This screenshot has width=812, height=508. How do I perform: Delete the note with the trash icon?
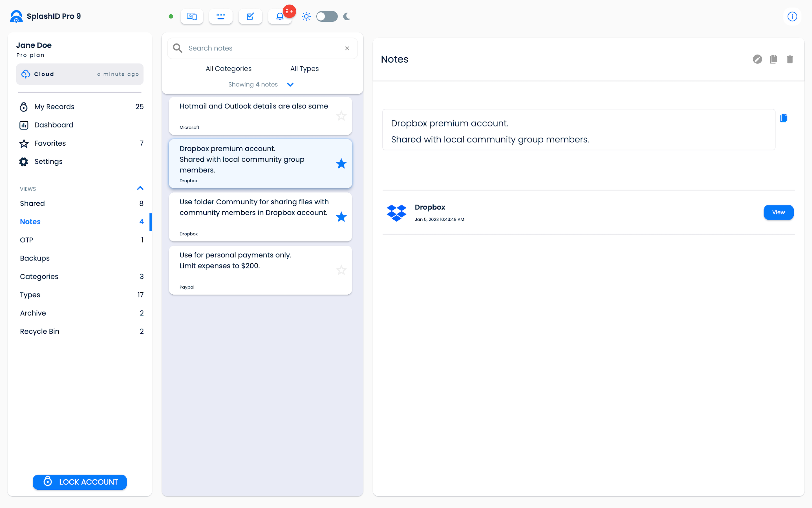[790, 59]
